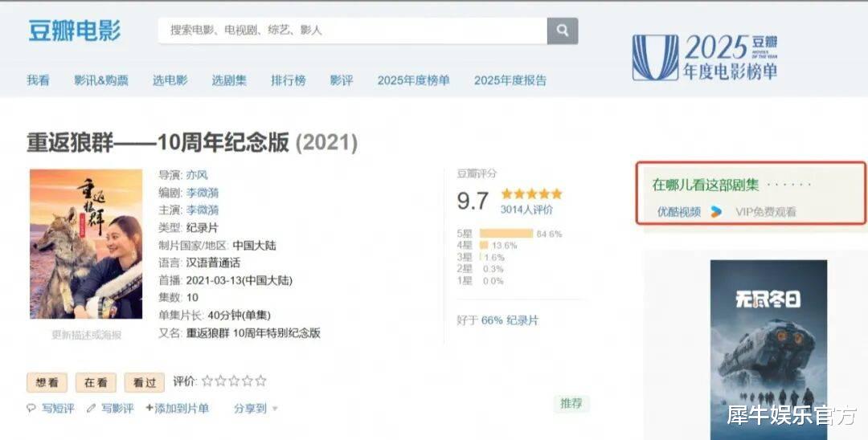Click the 写影评 link
The width and height of the screenshot is (868, 440).
117,409
